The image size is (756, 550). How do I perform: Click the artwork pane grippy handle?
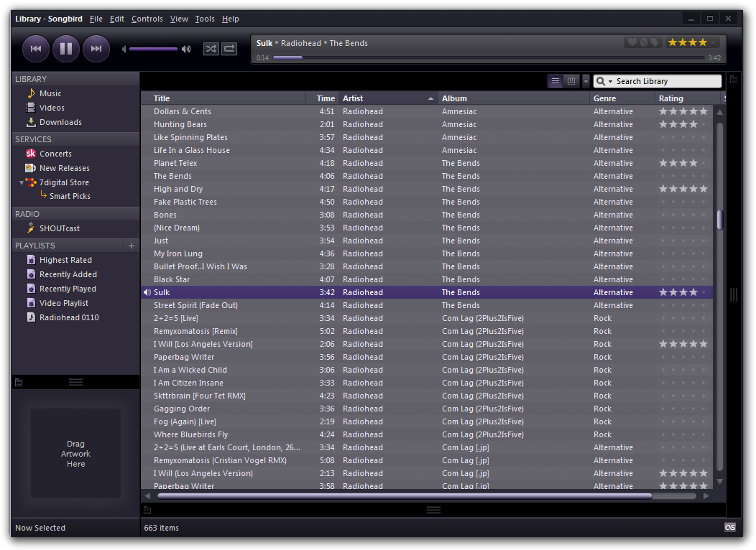coord(75,382)
